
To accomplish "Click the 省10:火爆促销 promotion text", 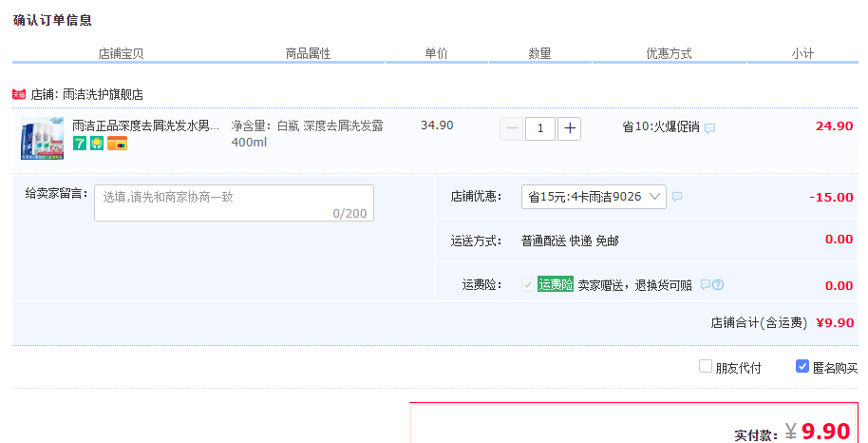I will click(661, 127).
